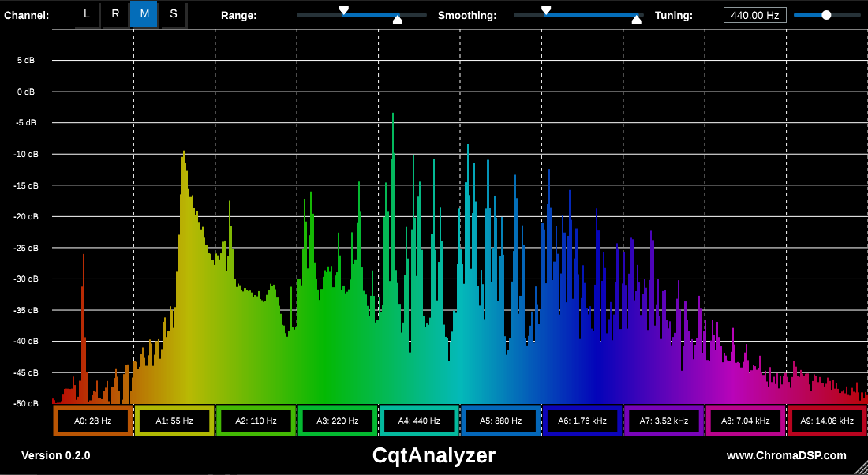Click the A0: 28 Hz octave box

coord(93,421)
